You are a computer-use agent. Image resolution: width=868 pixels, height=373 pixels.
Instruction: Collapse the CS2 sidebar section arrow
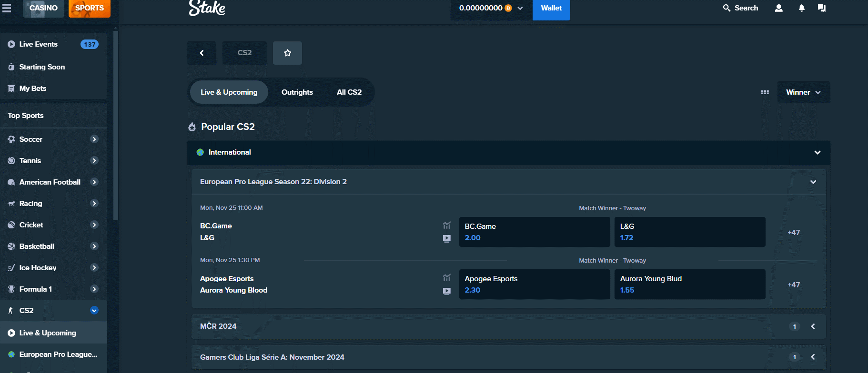(94, 311)
